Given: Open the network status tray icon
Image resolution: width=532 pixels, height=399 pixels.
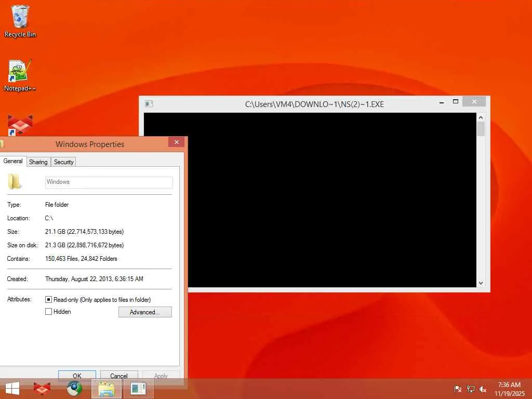Looking at the screenshot, I should pyautogui.click(x=470, y=389).
